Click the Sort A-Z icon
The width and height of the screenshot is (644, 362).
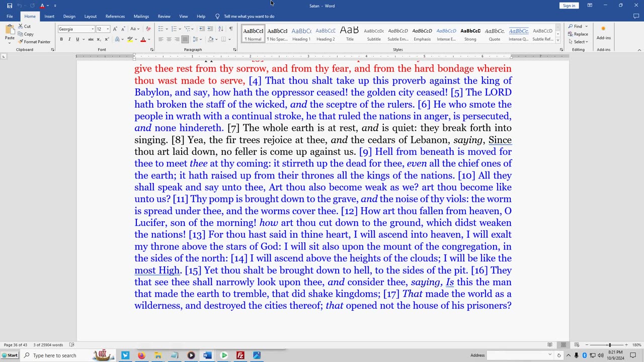pyautogui.click(x=222, y=29)
